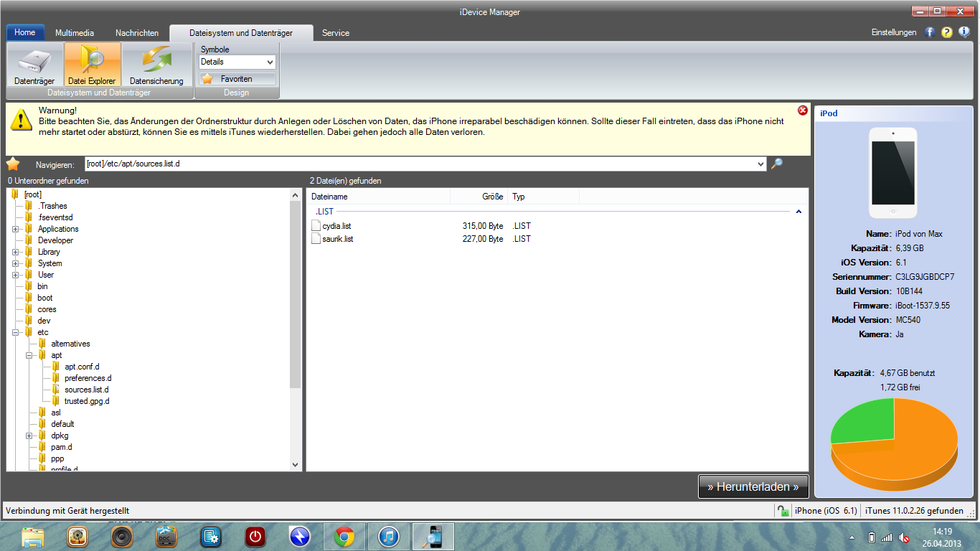
Task: Sort by Größe column header
Action: (479, 197)
